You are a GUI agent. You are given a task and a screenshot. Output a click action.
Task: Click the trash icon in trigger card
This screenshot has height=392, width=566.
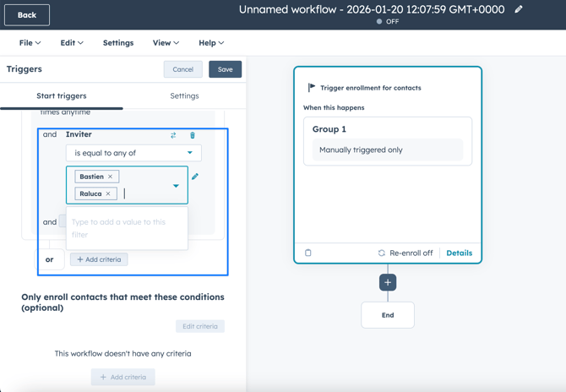308,253
